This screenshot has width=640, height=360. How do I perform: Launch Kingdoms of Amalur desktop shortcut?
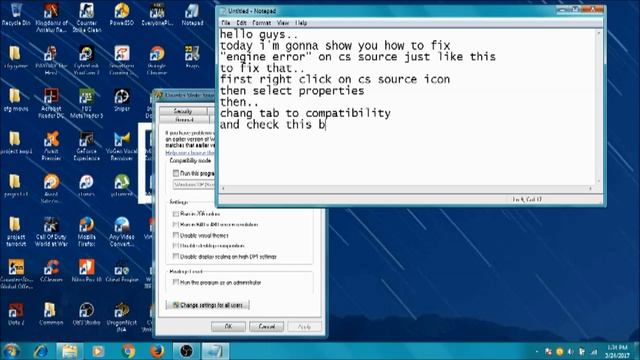click(51, 17)
